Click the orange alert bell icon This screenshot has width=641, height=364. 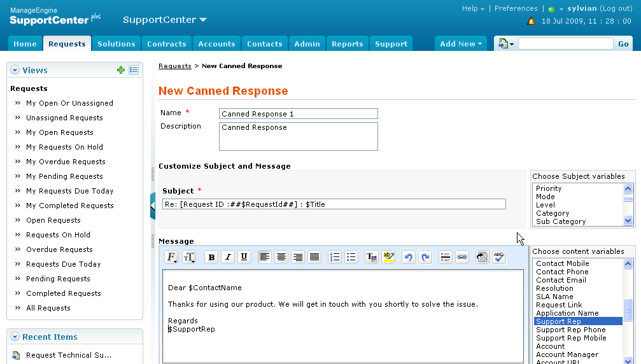tap(532, 21)
